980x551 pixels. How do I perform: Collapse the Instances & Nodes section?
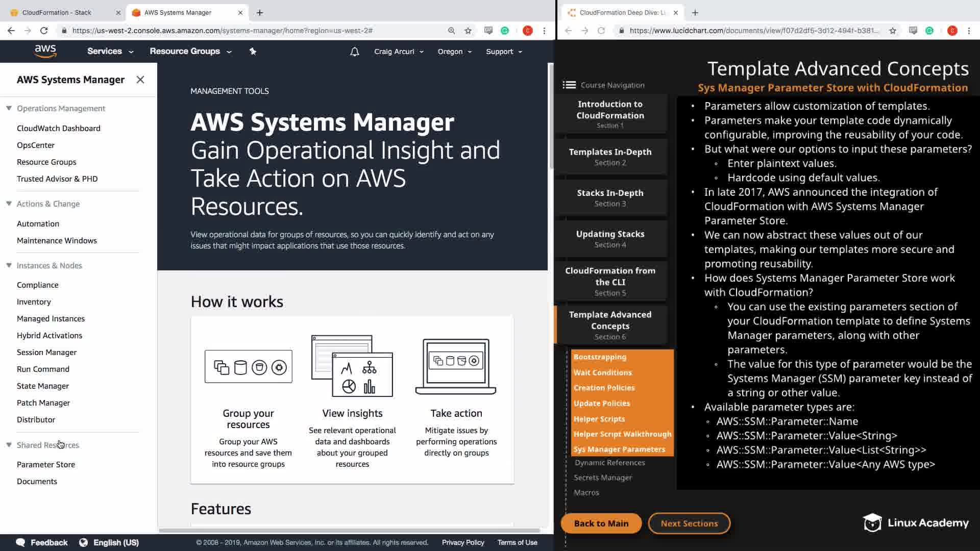9,265
